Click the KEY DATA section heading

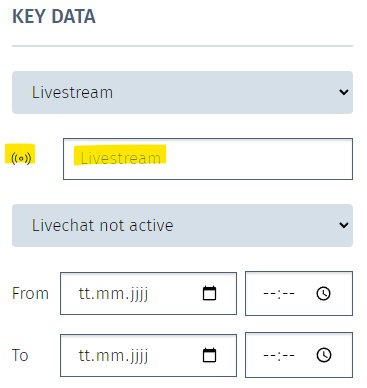pyautogui.click(x=54, y=17)
